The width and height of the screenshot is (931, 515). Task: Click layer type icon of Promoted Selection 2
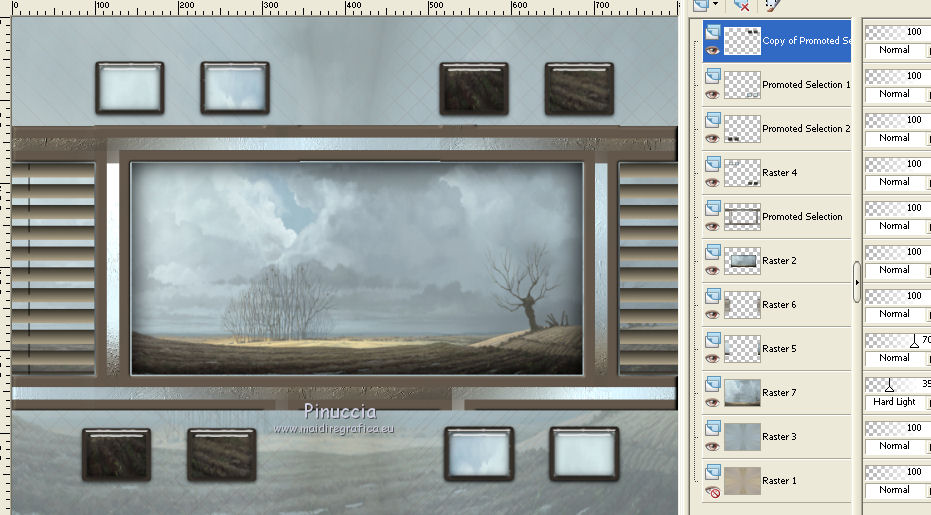713,119
